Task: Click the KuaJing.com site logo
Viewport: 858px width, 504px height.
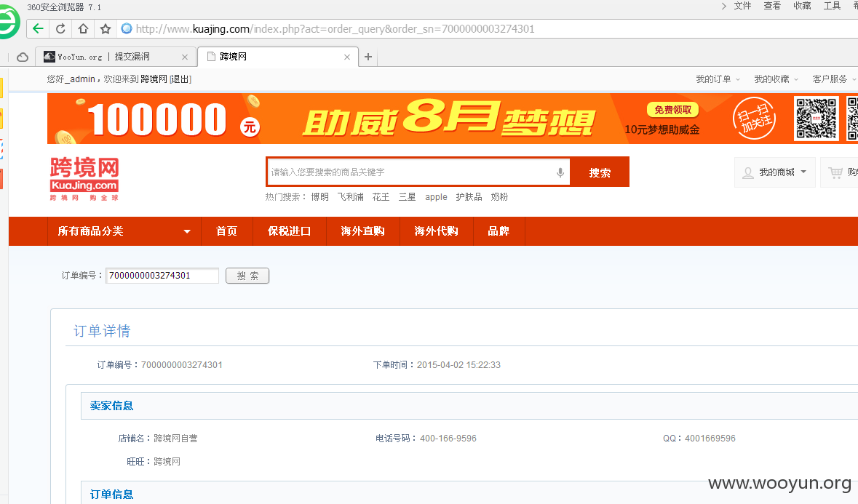Action: [84, 179]
